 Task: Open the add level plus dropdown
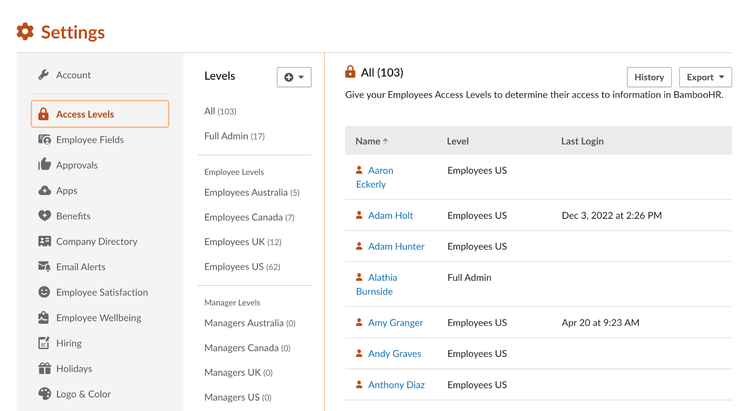point(294,77)
